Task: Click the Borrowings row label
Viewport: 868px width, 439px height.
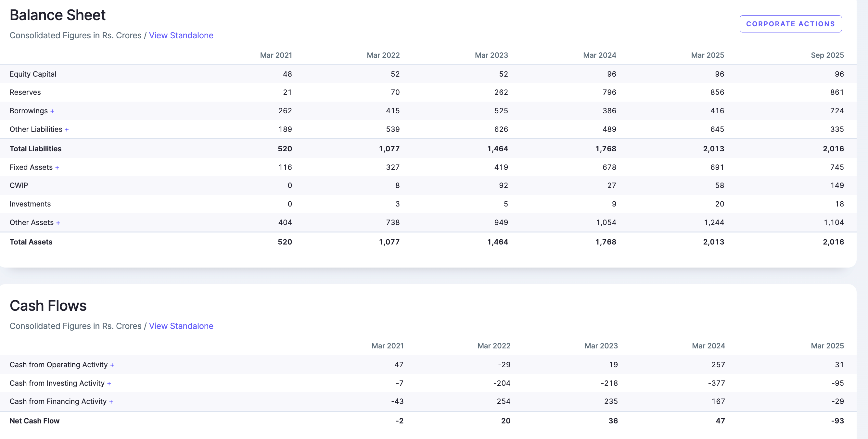Action: [29, 111]
